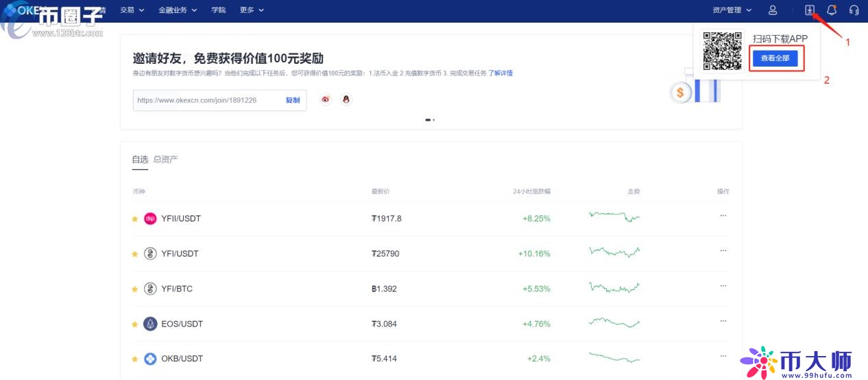Toggle the favorite star for OKB/USDT
Viewport: 868px width, 380px height.
135,359
